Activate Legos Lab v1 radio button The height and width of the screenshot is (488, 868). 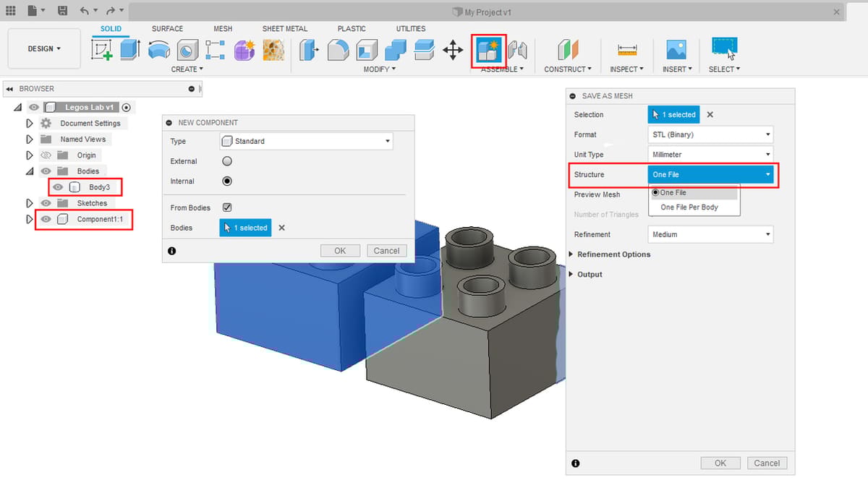pos(127,107)
